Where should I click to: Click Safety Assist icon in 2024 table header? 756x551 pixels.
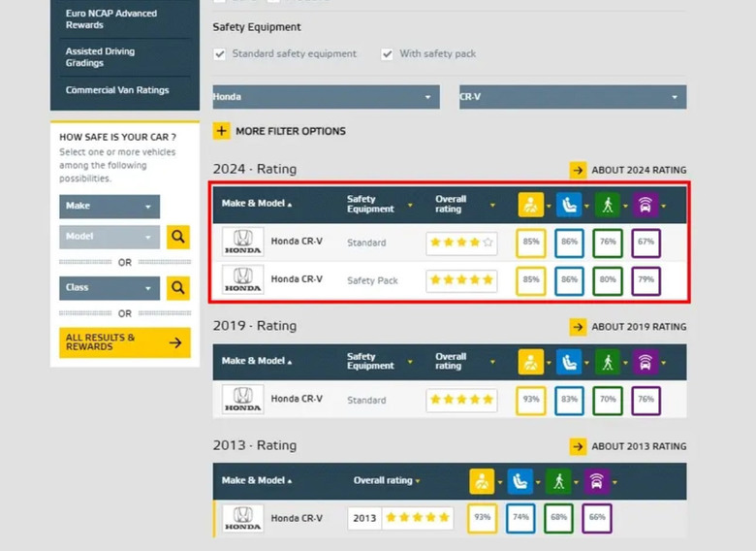click(x=646, y=205)
